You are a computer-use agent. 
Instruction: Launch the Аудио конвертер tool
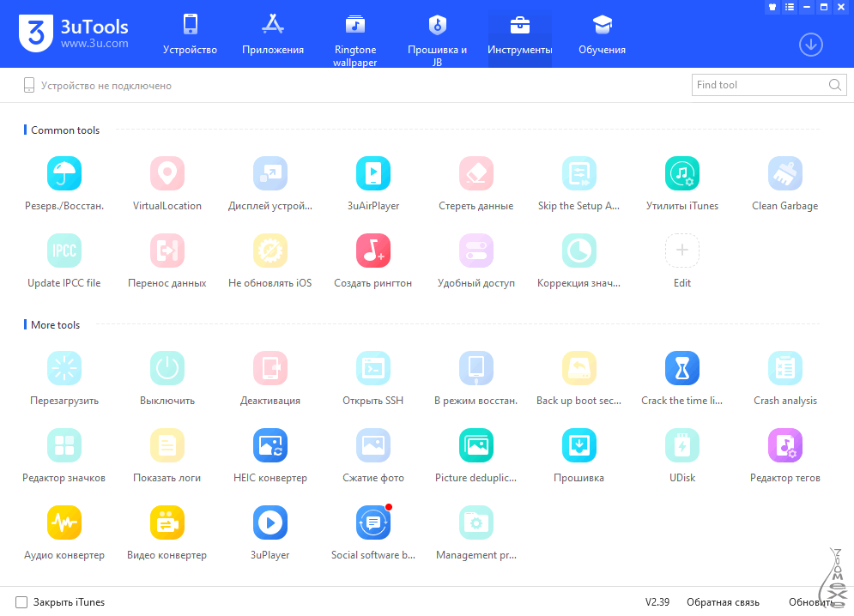pyautogui.click(x=64, y=522)
